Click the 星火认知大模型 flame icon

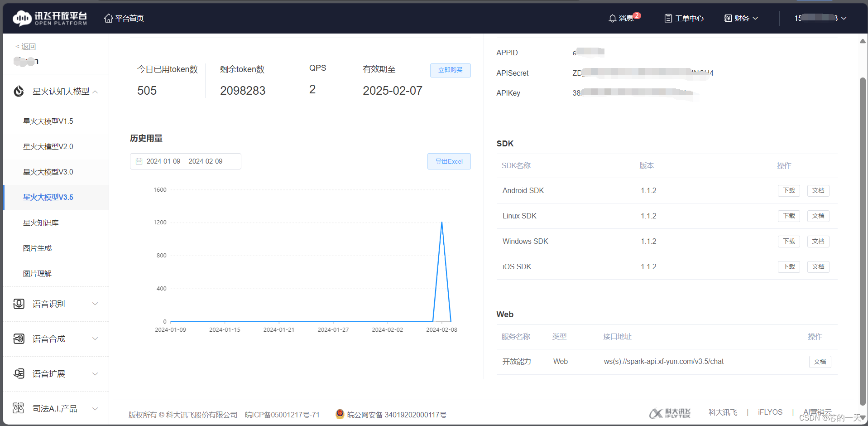19,92
